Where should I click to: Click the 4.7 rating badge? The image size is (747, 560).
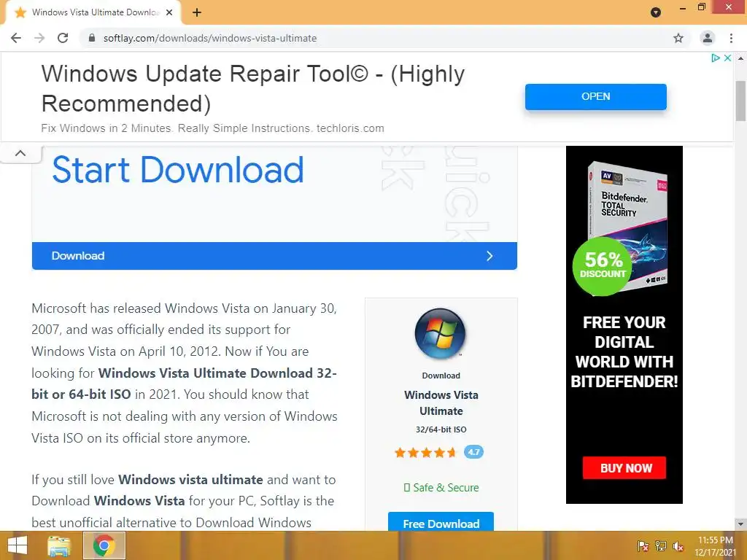coord(473,452)
